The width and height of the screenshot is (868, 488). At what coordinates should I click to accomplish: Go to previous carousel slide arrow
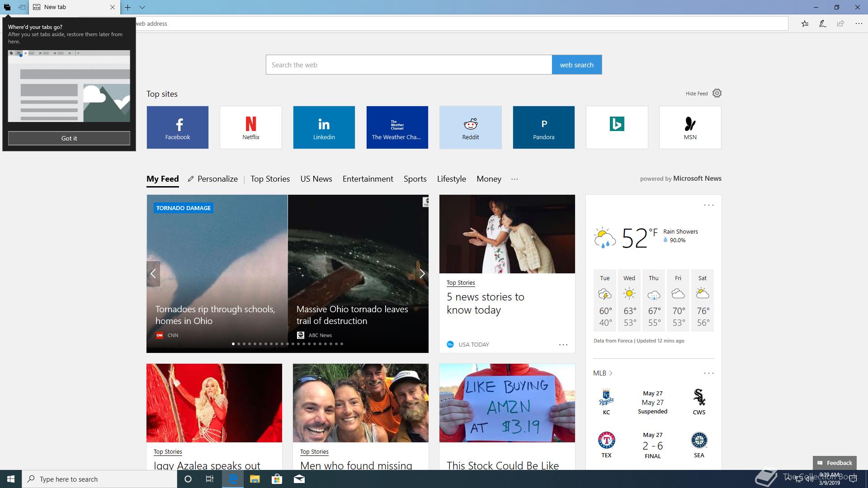(x=153, y=274)
